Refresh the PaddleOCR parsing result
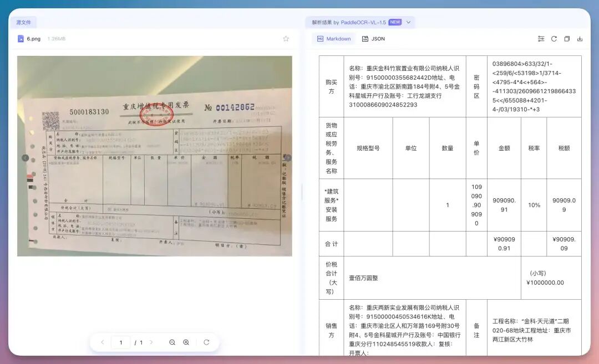Viewport: 599px width, 364px height. coord(554,39)
